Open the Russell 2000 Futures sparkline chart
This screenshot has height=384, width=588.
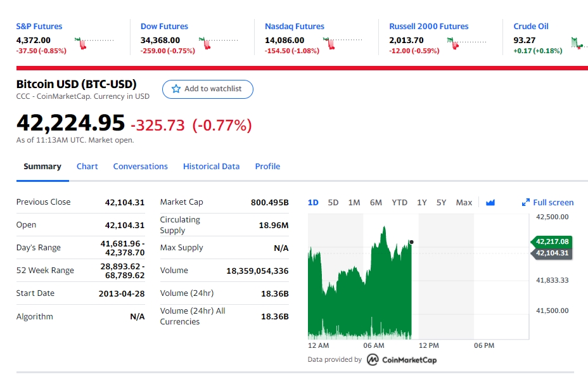466,43
